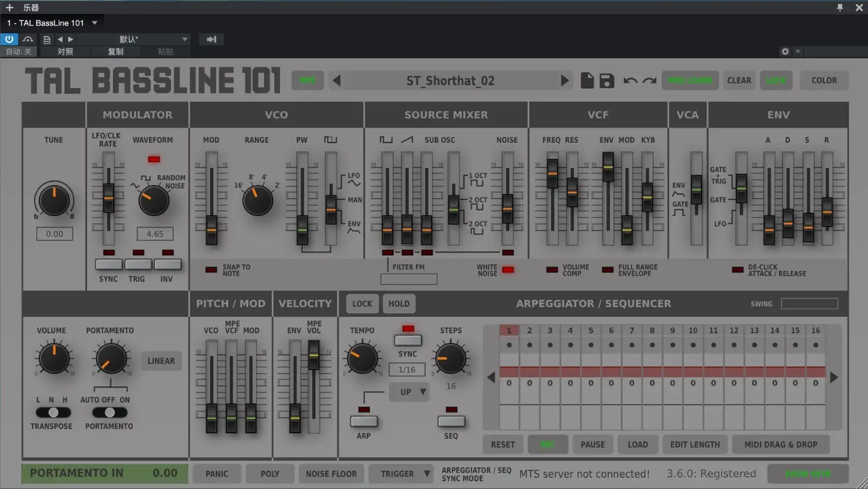The width and height of the screenshot is (868, 489).
Task: Click the 复制 (copy) menu item
Action: (116, 51)
